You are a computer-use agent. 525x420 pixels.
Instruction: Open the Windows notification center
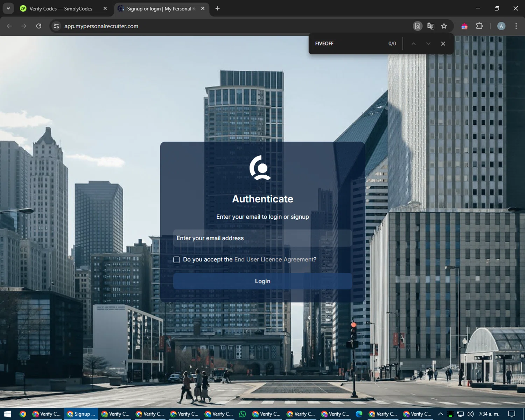click(512, 414)
